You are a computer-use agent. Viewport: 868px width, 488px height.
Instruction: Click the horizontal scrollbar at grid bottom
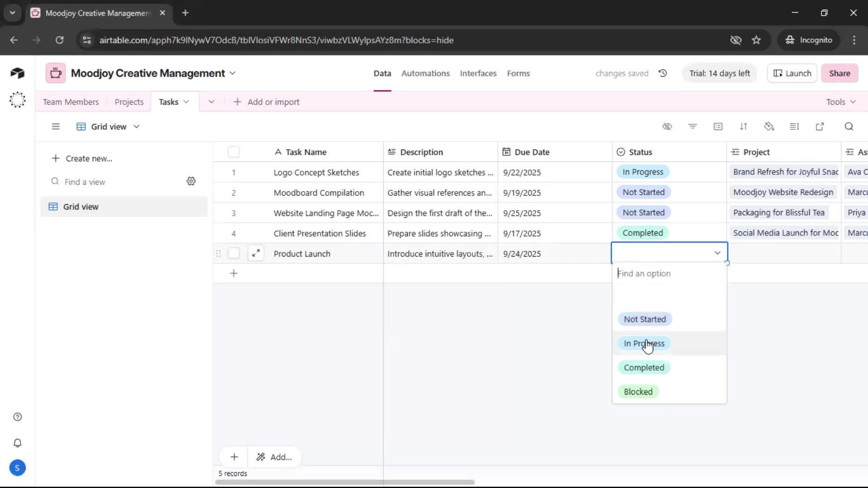pyautogui.click(x=345, y=482)
